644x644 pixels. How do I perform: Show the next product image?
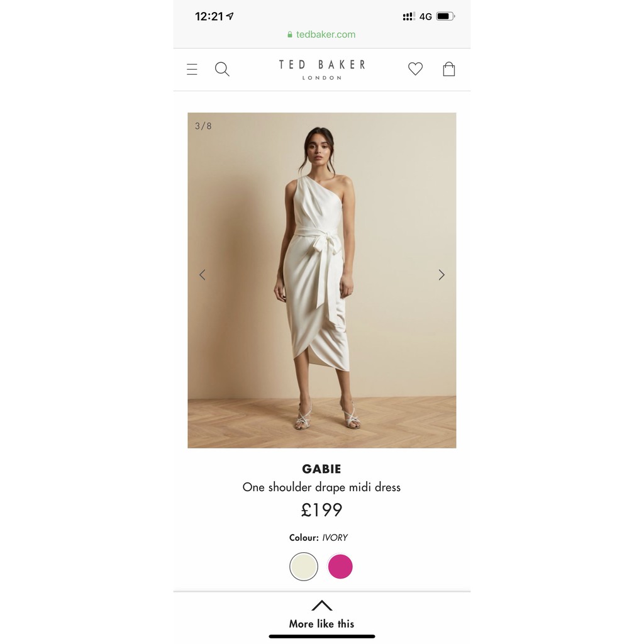(x=441, y=275)
